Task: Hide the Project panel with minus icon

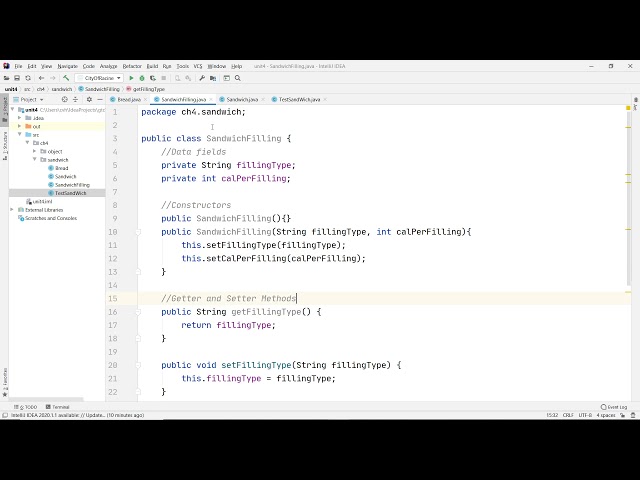Action: pyautogui.click(x=100, y=99)
